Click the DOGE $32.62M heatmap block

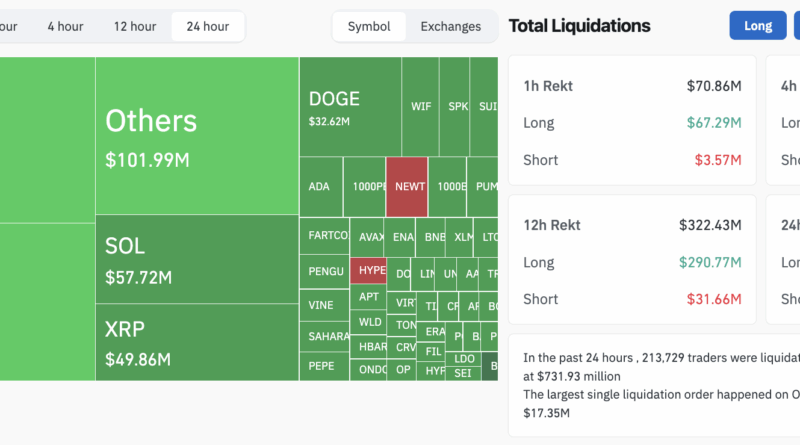(x=349, y=106)
